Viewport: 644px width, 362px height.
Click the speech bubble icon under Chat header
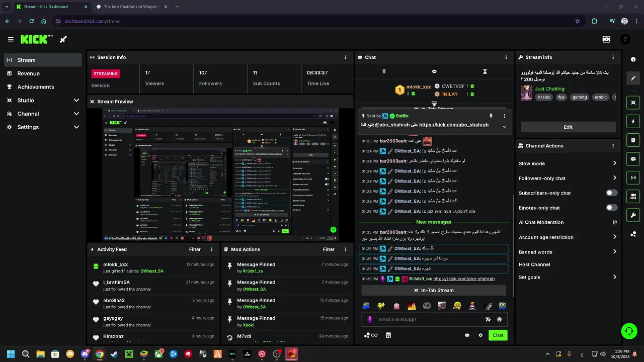click(x=434, y=71)
